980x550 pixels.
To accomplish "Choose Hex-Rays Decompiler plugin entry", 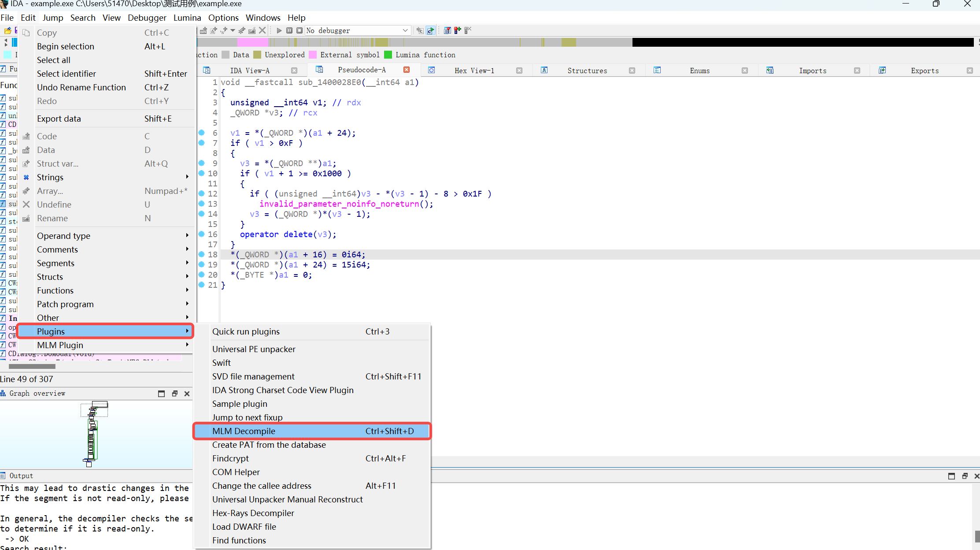I will pyautogui.click(x=312, y=513).
